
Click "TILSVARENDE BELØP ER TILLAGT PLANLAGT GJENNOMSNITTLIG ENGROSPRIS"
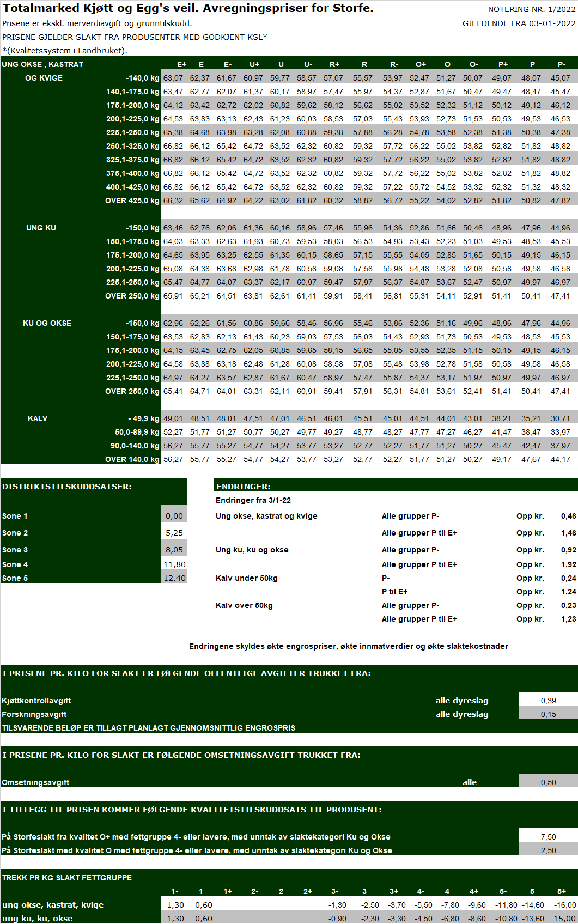tap(149, 728)
